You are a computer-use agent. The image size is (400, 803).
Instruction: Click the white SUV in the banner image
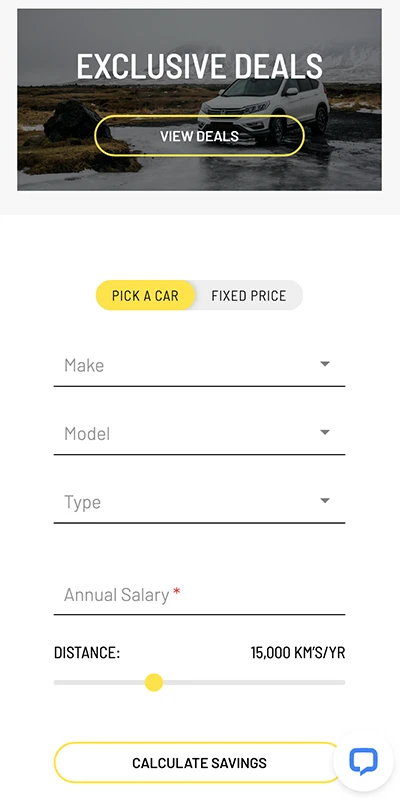264,109
